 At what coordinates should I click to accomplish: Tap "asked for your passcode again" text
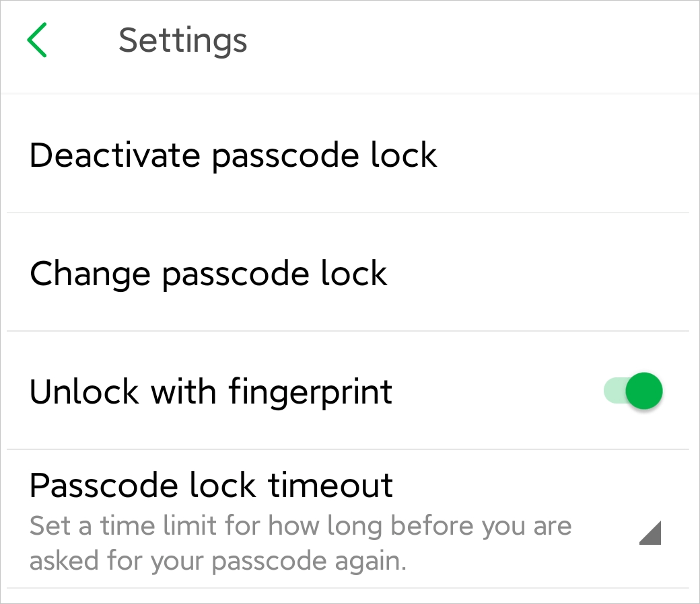click(218, 561)
